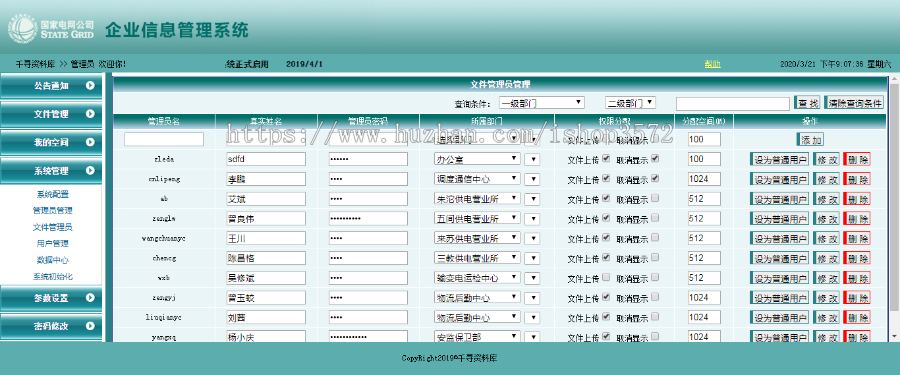Screen dimensions: 900x375
Task: Click 删除 for wxb row
Action: coord(857,278)
